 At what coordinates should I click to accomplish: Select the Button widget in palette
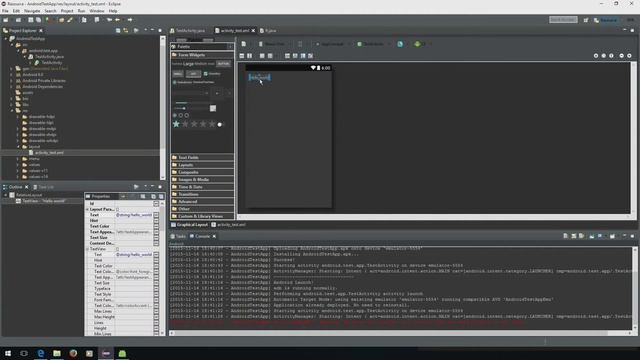pyautogui.click(x=223, y=64)
